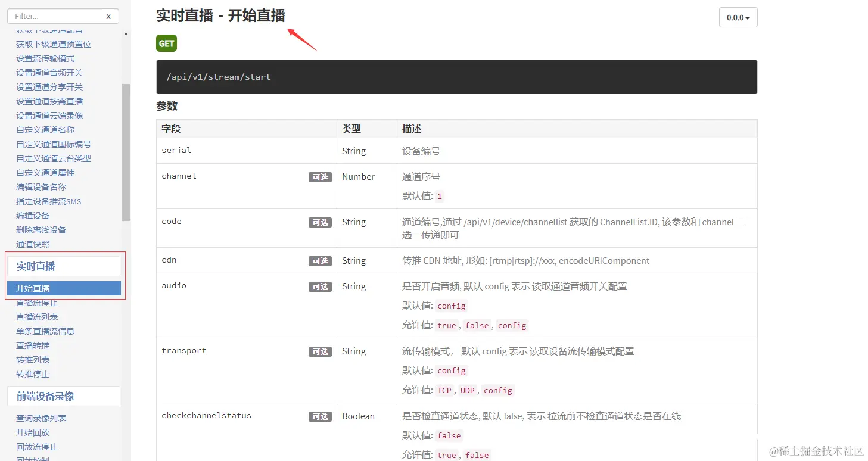Select 设置通道按需直播 in sidebar
The height and width of the screenshot is (461, 868).
pos(49,101)
